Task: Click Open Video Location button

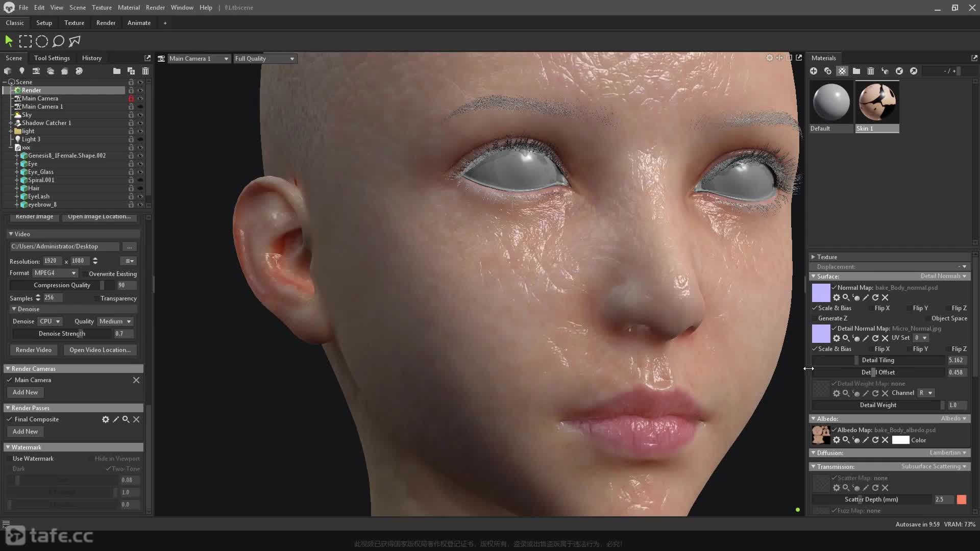Action: tap(100, 350)
